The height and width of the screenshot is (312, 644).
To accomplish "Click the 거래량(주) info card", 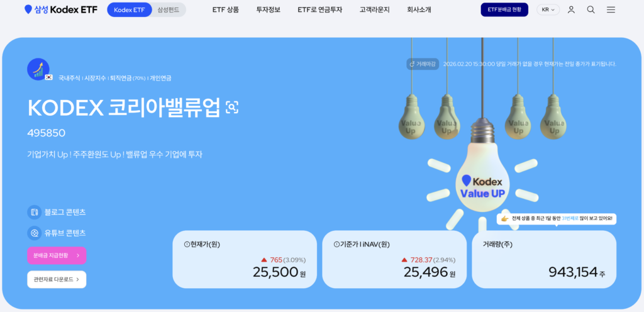I will pyautogui.click(x=544, y=259).
